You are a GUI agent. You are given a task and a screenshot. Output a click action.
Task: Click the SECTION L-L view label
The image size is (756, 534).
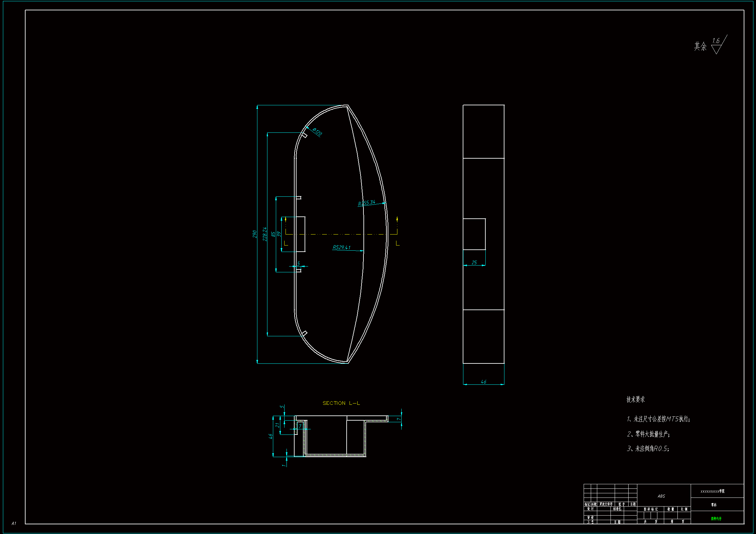click(341, 403)
